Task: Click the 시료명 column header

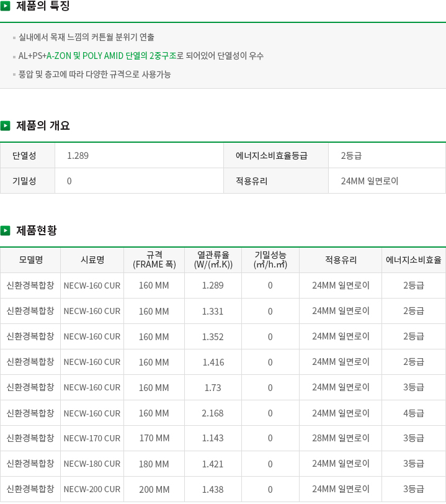Action: [x=92, y=260]
